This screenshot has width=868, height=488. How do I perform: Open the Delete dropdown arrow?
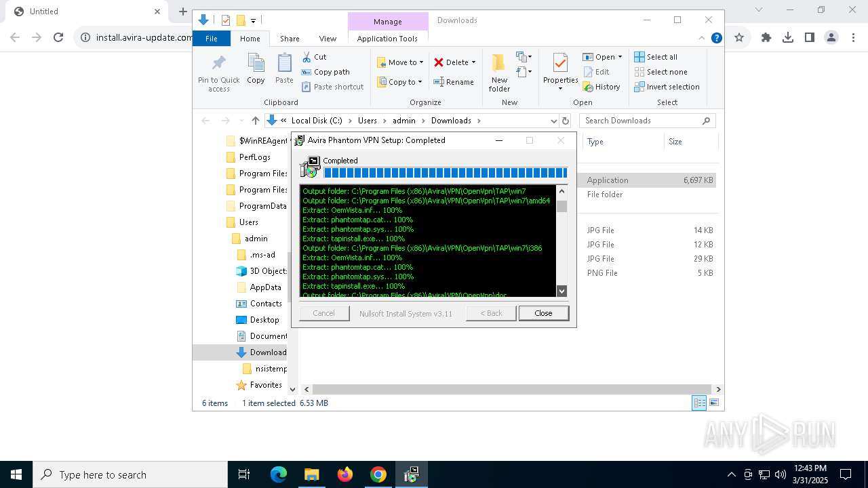pyautogui.click(x=473, y=62)
